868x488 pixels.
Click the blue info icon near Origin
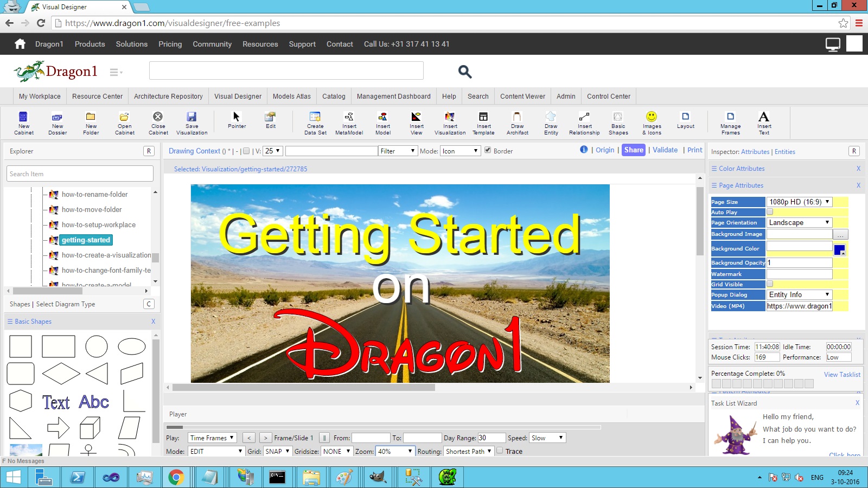pos(584,150)
